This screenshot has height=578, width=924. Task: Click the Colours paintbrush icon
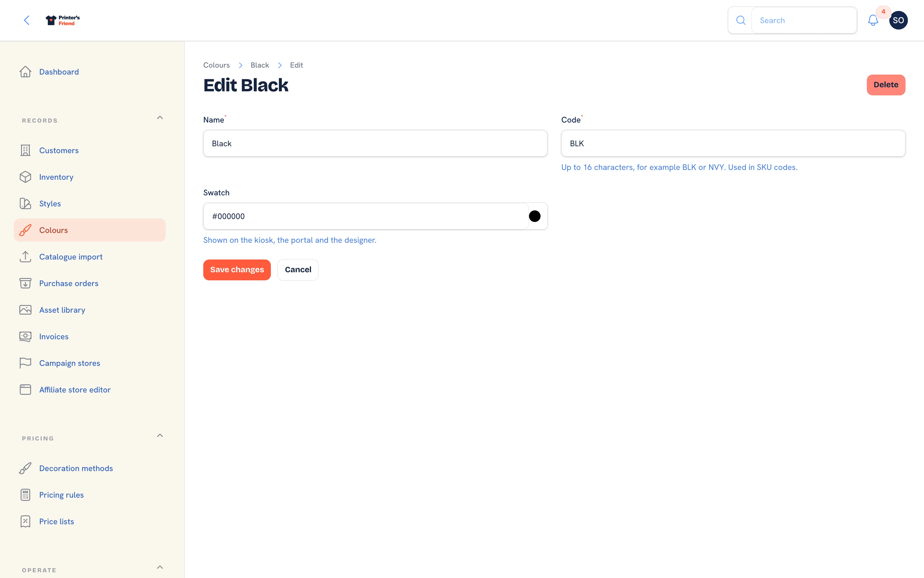25,230
